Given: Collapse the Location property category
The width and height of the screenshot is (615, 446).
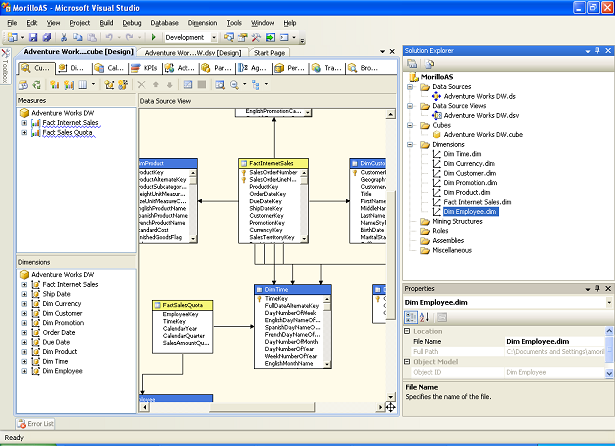Looking at the screenshot, I should point(407,331).
